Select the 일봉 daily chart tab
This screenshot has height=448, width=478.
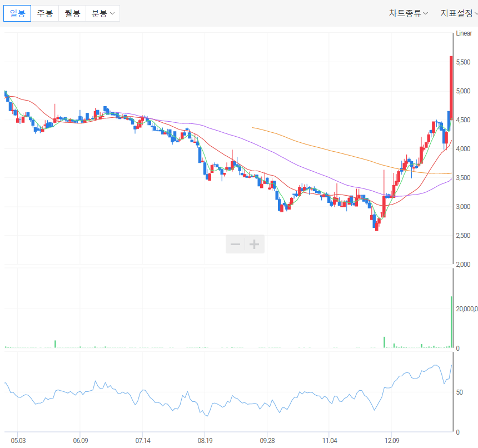[x=17, y=13]
